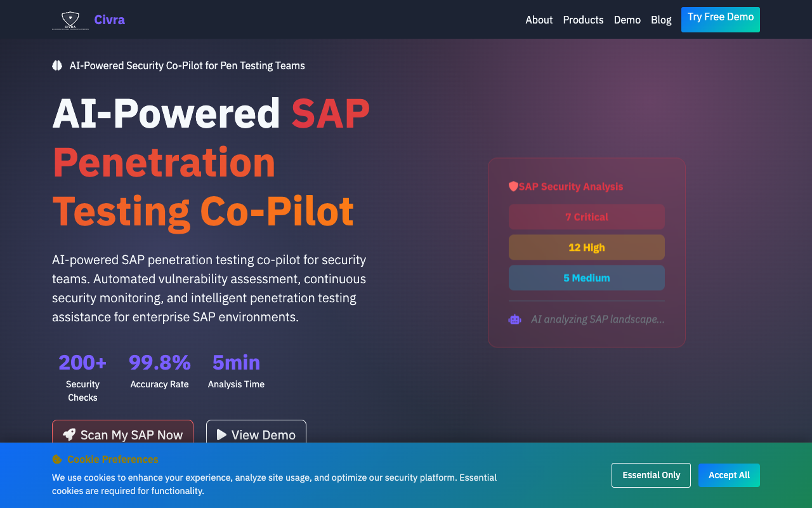Screen dimensions: 812x508
Task: Select the 7 Critical severity bar
Action: (x=586, y=217)
